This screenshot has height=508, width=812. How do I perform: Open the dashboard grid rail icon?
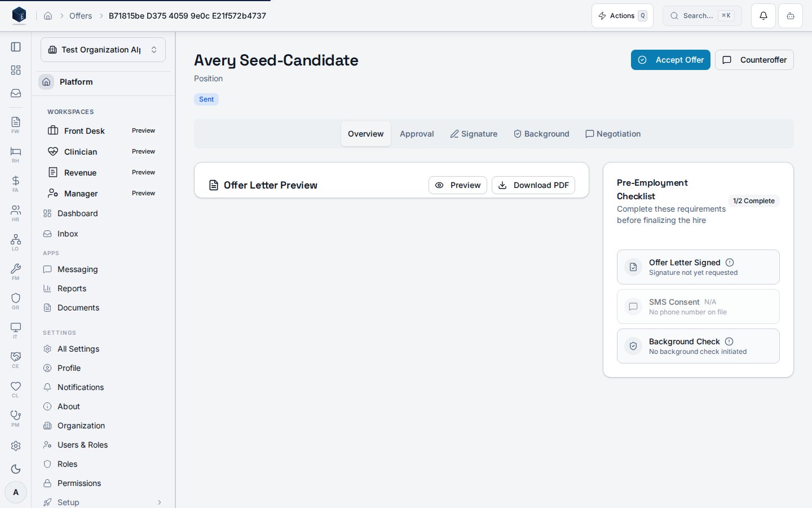[x=16, y=70]
